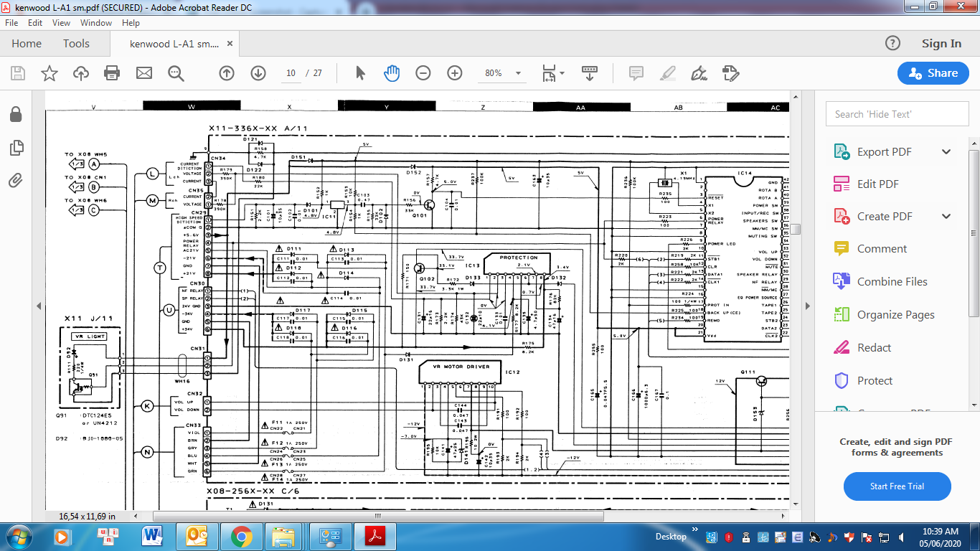Open the Edit menu
The image size is (980, 551).
(x=35, y=23)
